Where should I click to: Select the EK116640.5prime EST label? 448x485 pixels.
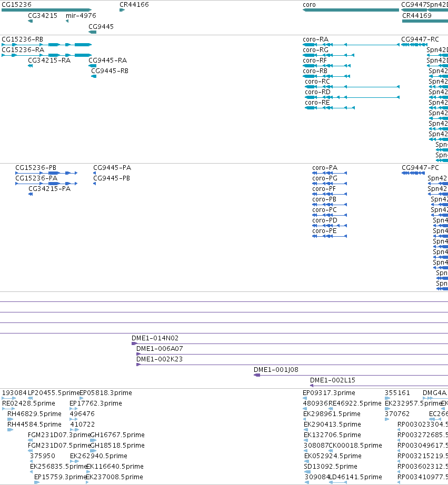click(x=115, y=467)
